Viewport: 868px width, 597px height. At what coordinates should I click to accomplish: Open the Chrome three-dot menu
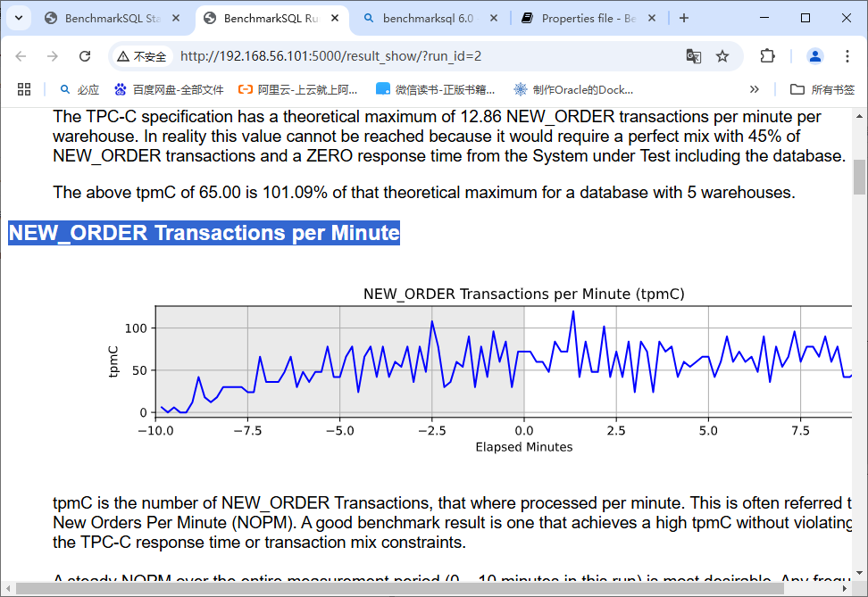(847, 56)
